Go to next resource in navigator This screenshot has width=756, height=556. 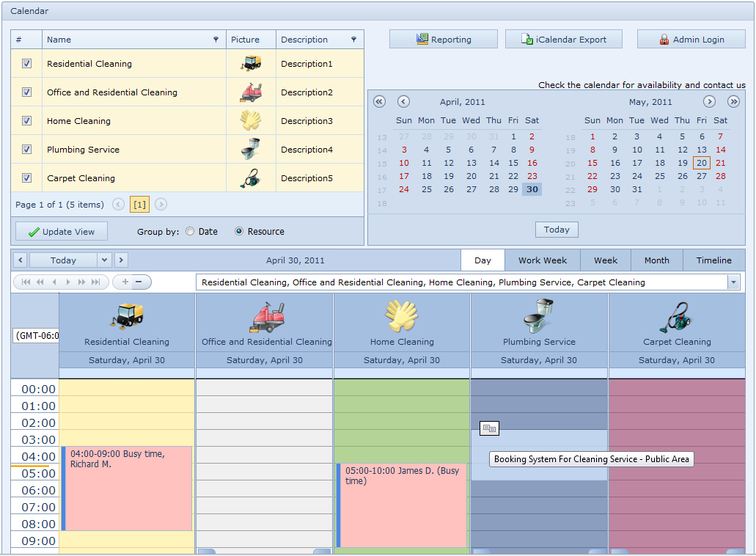point(68,282)
